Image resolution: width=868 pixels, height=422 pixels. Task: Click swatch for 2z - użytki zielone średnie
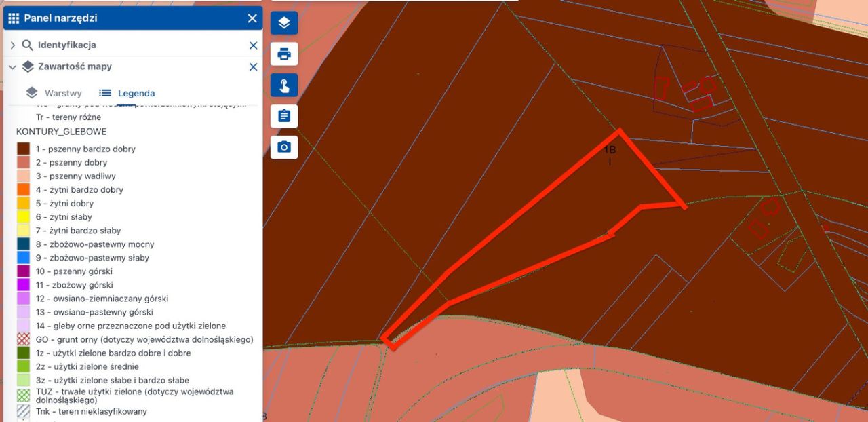[23, 366]
